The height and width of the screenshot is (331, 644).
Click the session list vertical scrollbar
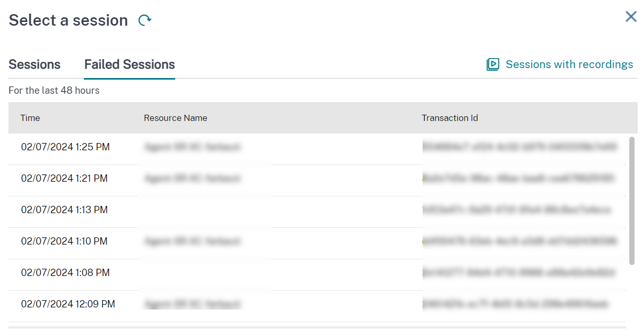tap(631, 199)
